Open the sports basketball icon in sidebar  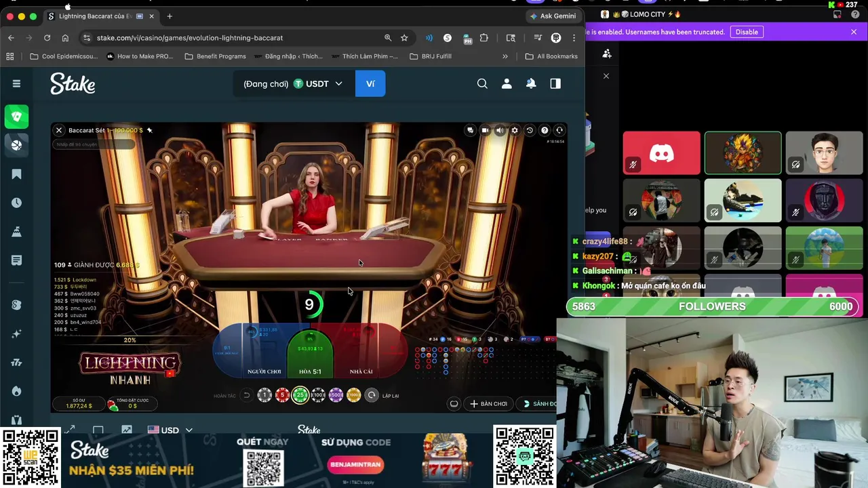pyautogui.click(x=16, y=144)
